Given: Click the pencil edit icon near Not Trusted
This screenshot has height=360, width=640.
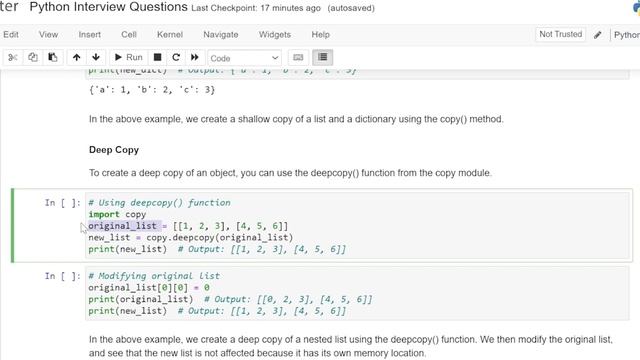Looking at the screenshot, I should click(x=598, y=35).
